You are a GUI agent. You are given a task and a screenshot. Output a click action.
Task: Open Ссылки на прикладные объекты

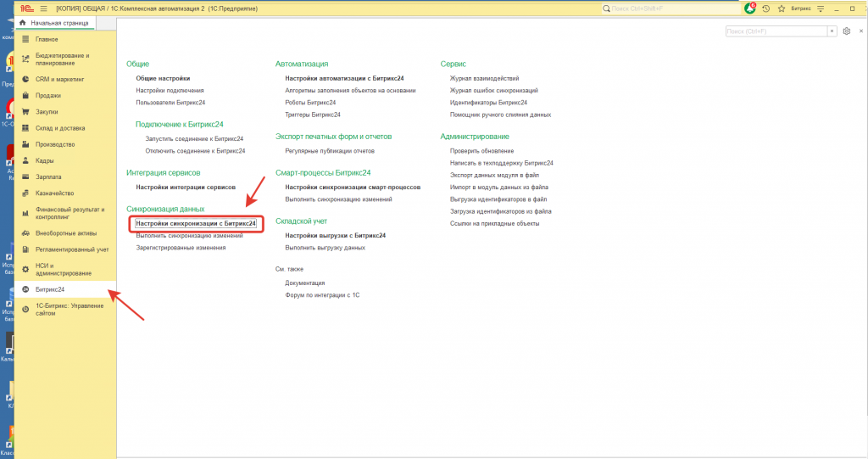494,224
